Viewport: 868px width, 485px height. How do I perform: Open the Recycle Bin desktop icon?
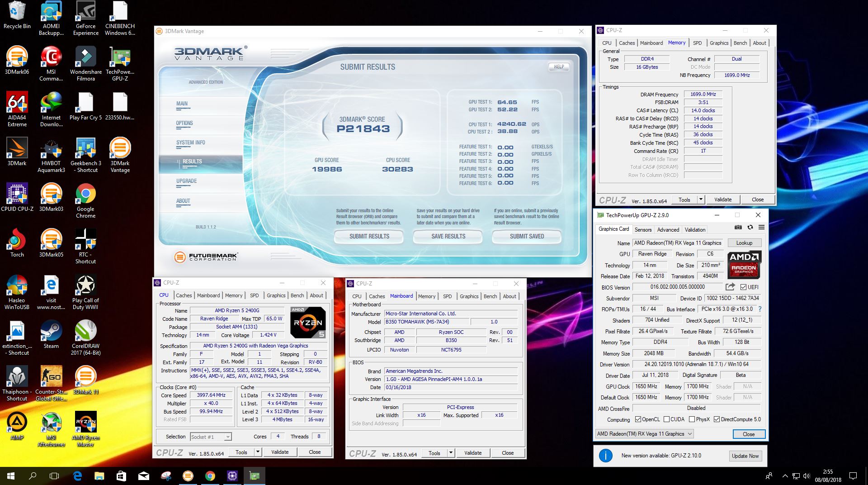pos(17,16)
